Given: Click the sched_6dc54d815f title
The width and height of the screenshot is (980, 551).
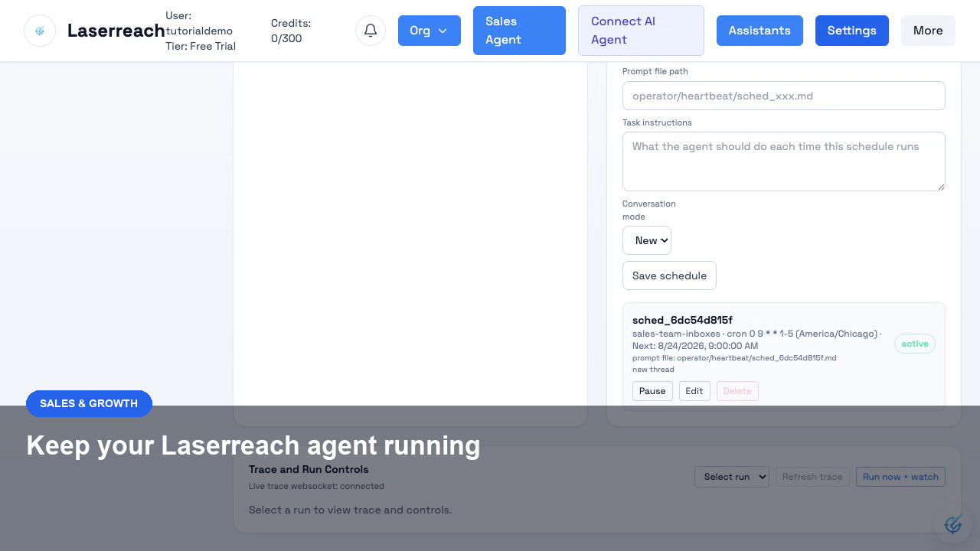Looking at the screenshot, I should pyautogui.click(x=682, y=320).
